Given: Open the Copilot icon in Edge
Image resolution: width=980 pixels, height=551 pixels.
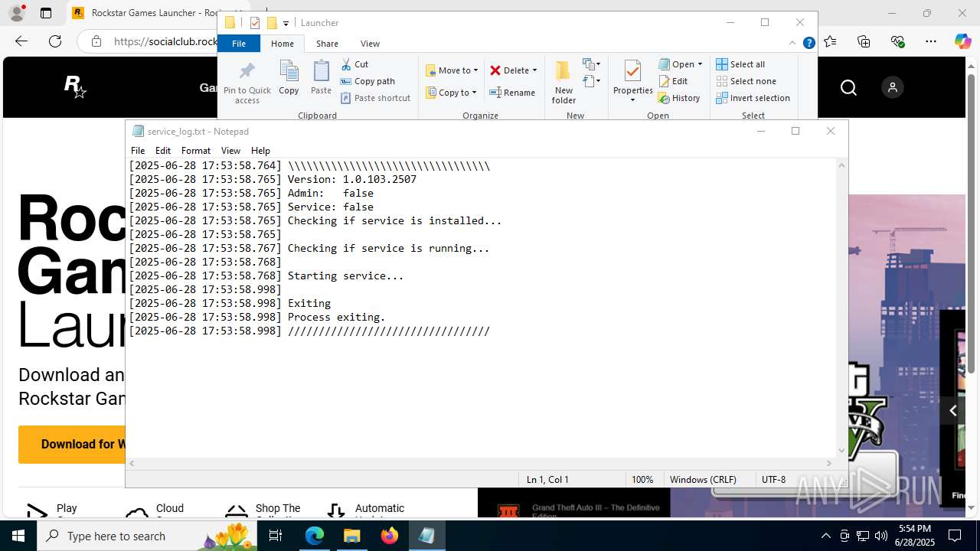Looking at the screenshot, I should pos(963,41).
